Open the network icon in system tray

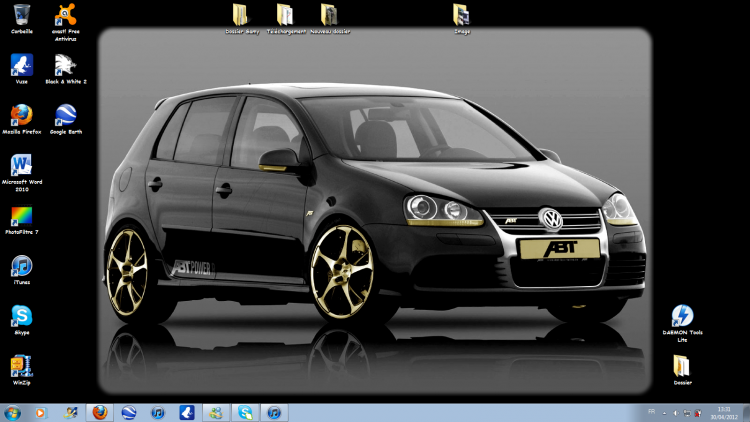click(x=687, y=413)
